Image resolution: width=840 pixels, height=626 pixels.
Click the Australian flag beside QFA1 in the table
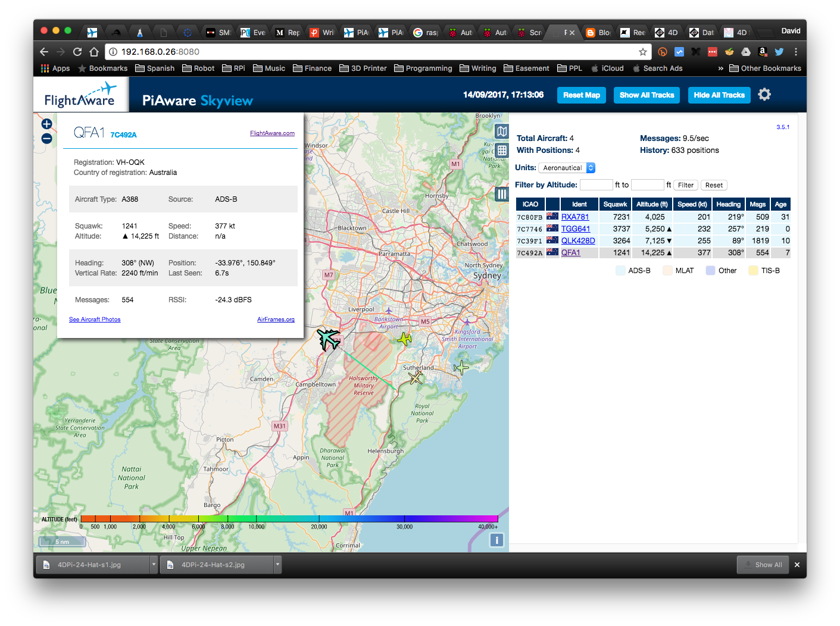point(552,252)
